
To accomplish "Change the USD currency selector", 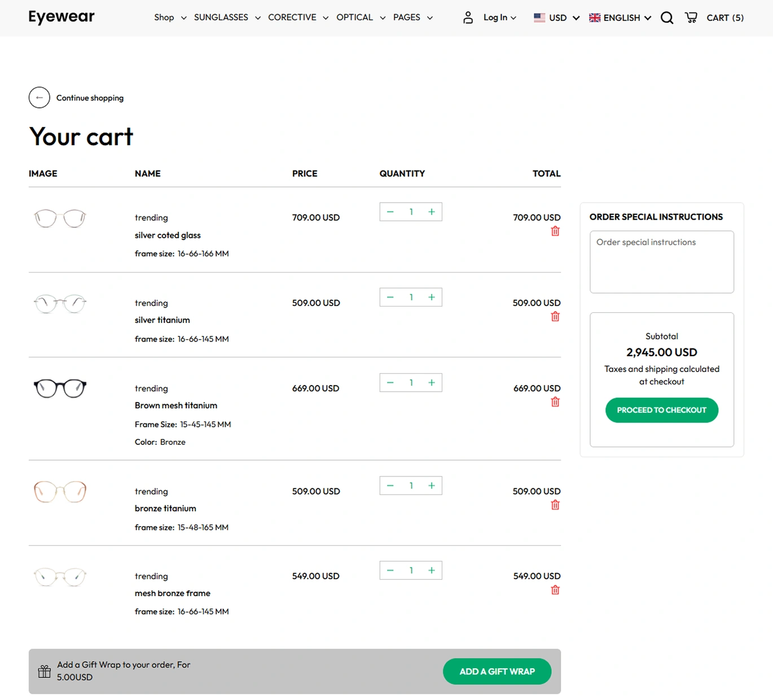I will pyautogui.click(x=557, y=17).
